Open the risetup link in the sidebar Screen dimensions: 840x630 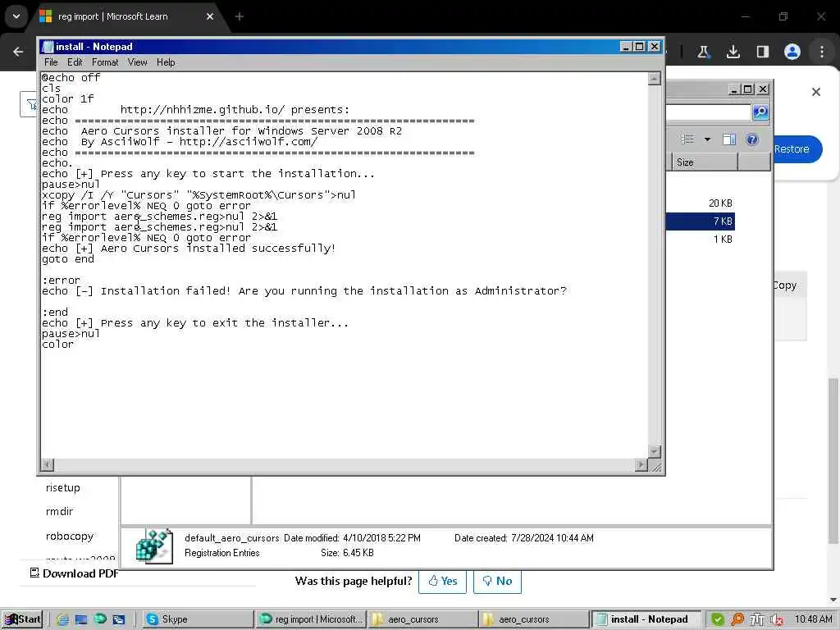(62, 488)
